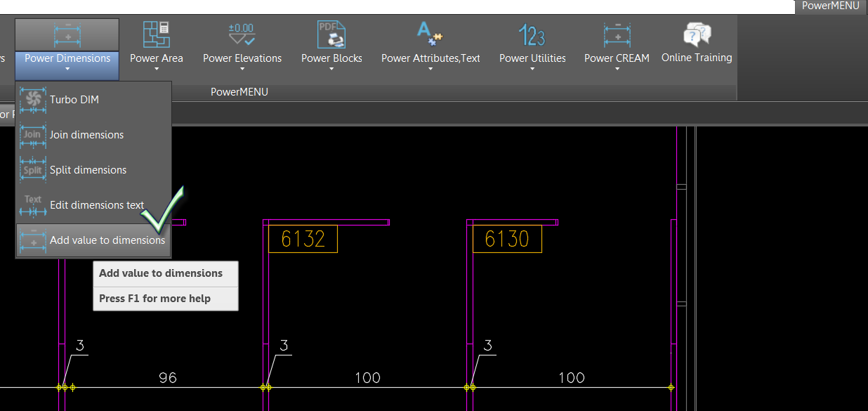
Task: Click the Power Utilities 123 icon
Action: (532, 34)
